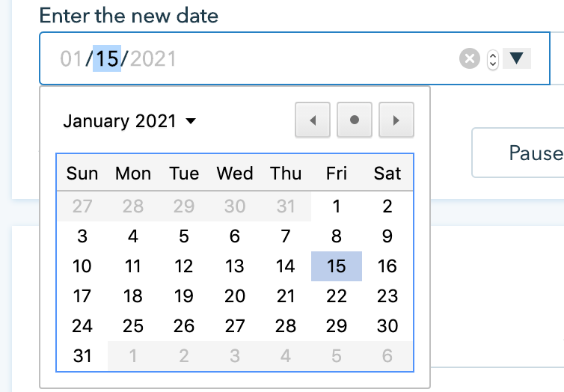564x392 pixels.
Task: Choose January 10 in the calendar
Action: point(82,266)
